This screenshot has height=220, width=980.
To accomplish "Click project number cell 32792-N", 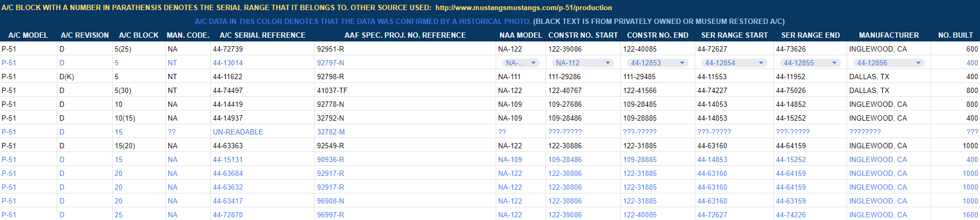I will [x=405, y=118].
